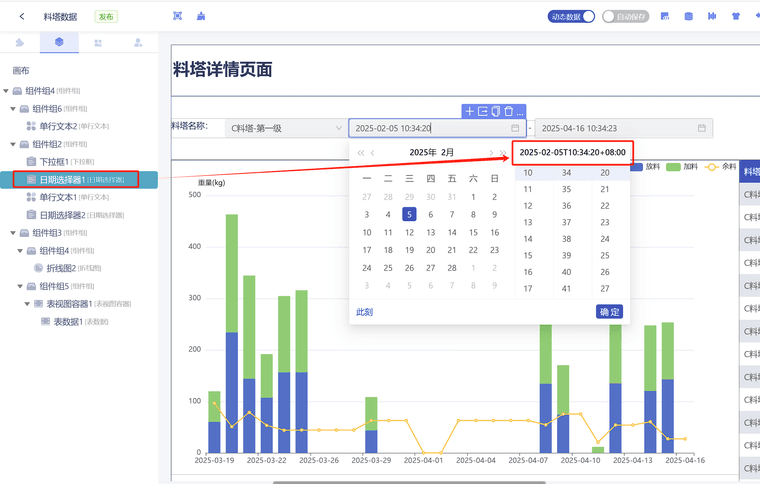The width and height of the screenshot is (760, 484).
Task: Open the C料塔-第一级 dropdown
Action: pos(286,128)
